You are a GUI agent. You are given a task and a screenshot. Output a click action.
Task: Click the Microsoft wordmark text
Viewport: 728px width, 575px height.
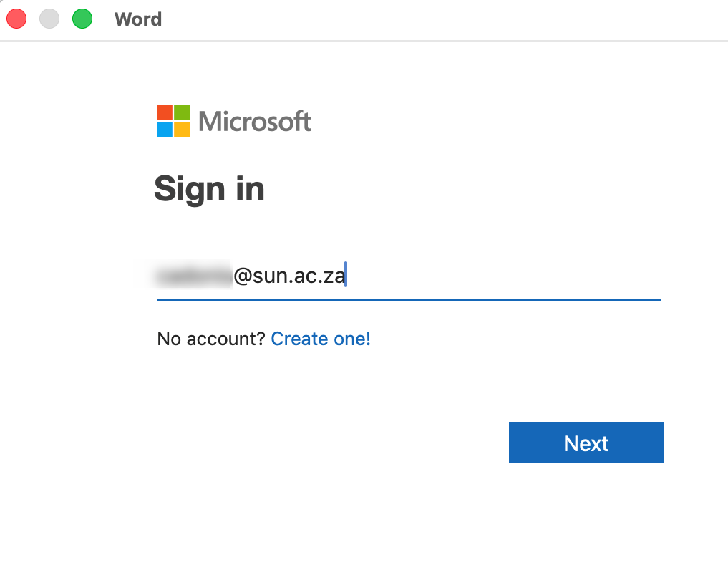pos(254,121)
